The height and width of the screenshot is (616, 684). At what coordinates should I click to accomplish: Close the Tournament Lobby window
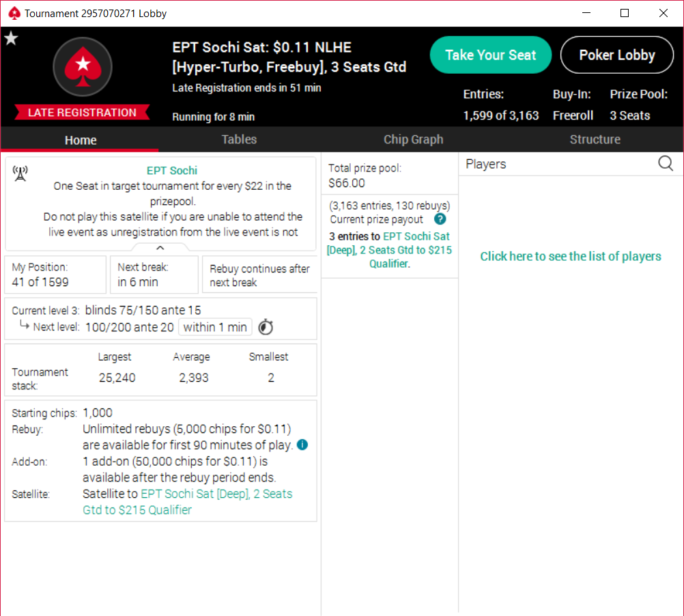pyautogui.click(x=664, y=13)
